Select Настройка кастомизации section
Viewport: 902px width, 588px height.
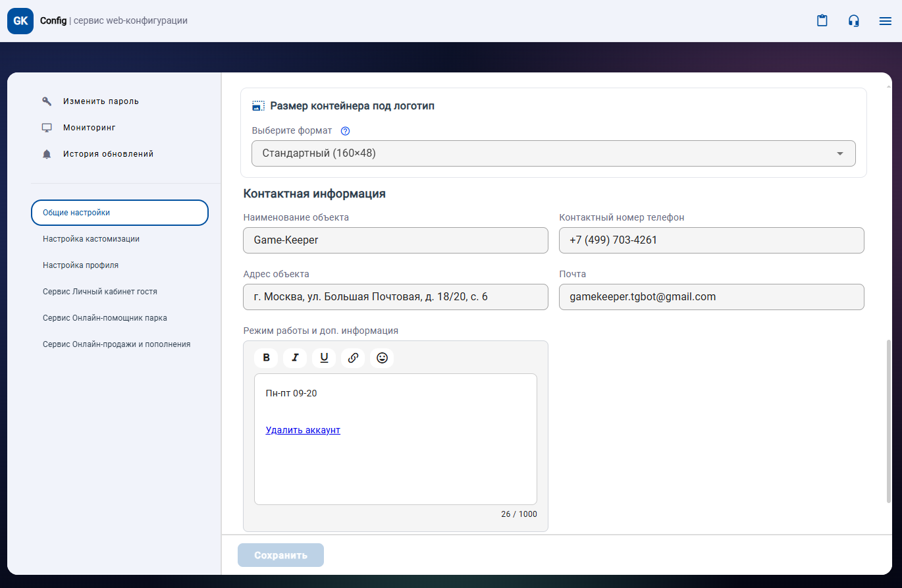(91, 239)
